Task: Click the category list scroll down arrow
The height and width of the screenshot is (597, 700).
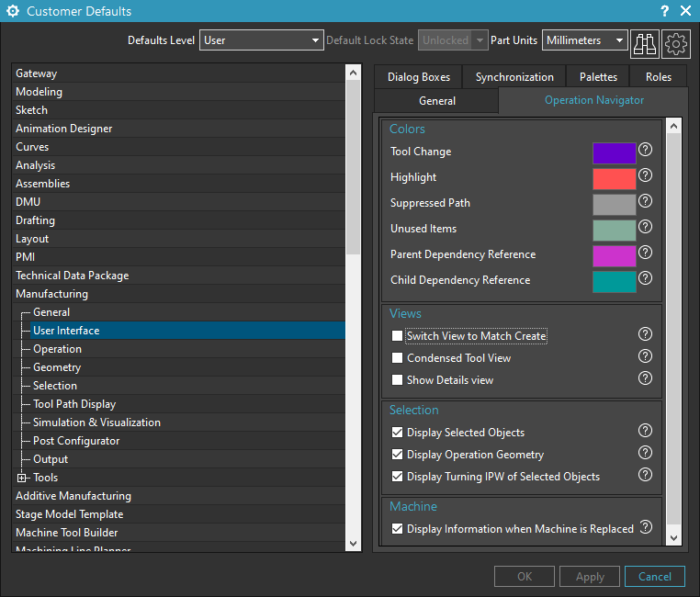Action: point(353,543)
